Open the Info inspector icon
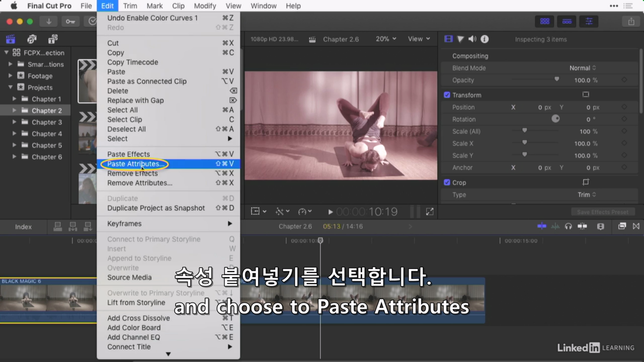This screenshot has width=644, height=362. pyautogui.click(x=485, y=39)
